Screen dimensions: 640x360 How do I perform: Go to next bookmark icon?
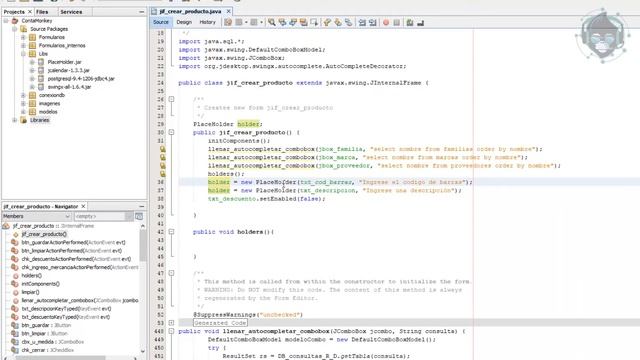coord(338,22)
